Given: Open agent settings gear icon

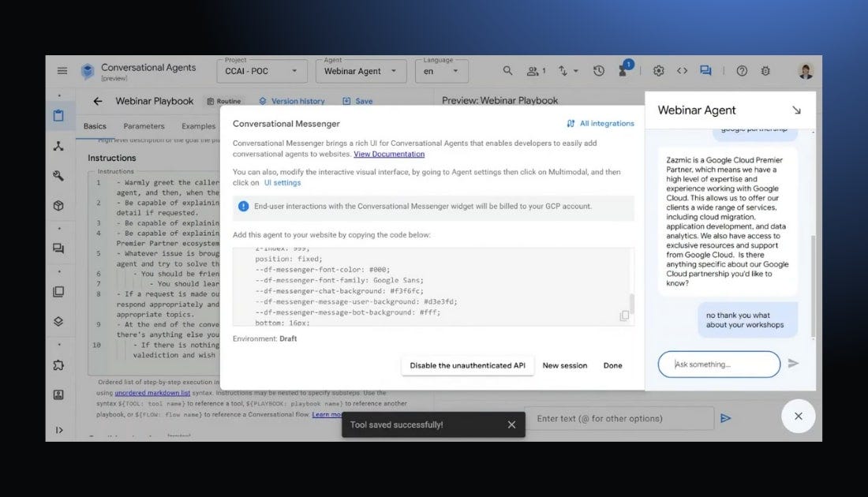Looking at the screenshot, I should coord(658,71).
